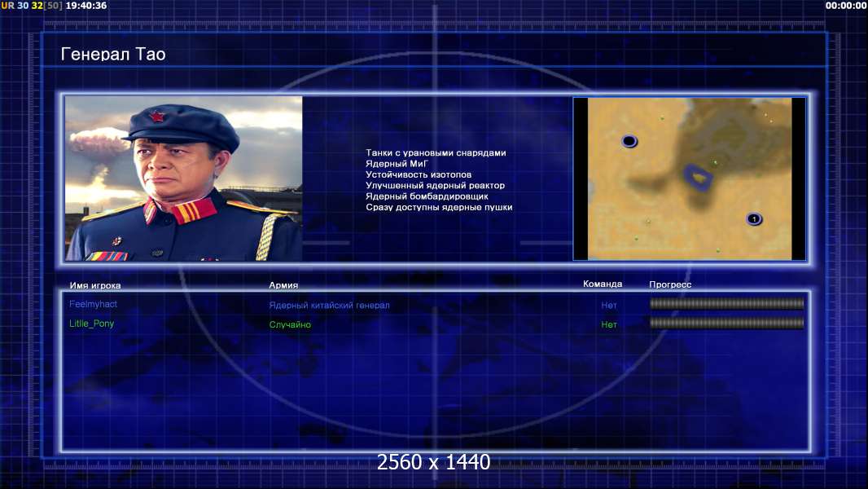Viewport: 868px width, 489px height.
Task: Select player name Feelmyhact
Action: pyautogui.click(x=93, y=304)
